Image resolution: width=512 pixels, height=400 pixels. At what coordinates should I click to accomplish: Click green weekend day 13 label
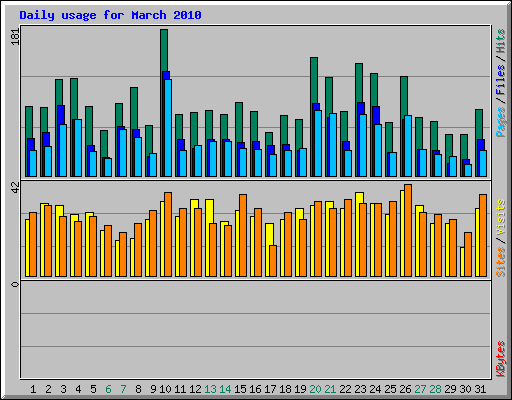tap(210, 389)
